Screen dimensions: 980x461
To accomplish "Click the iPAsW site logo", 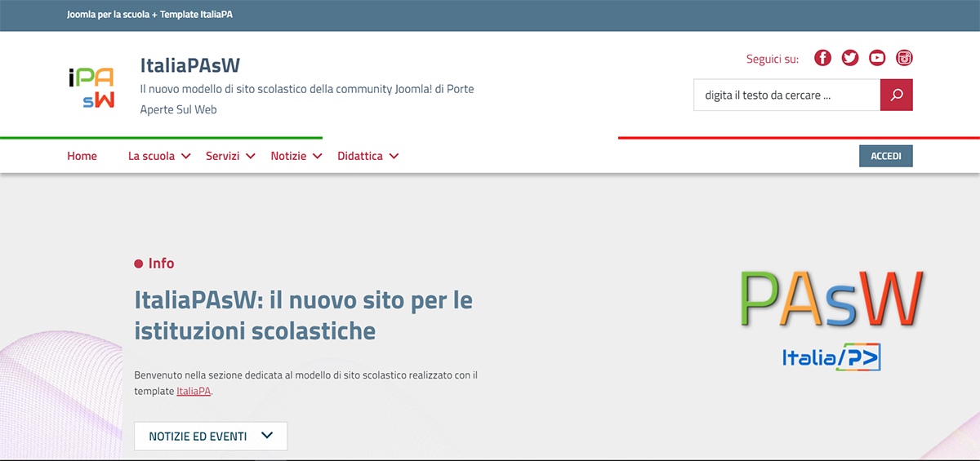I will coord(91,88).
